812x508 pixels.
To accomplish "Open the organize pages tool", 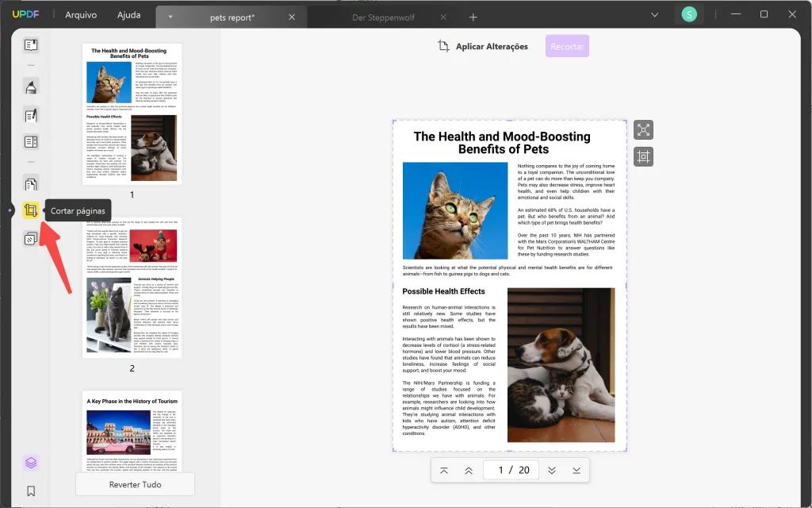I will [30, 141].
